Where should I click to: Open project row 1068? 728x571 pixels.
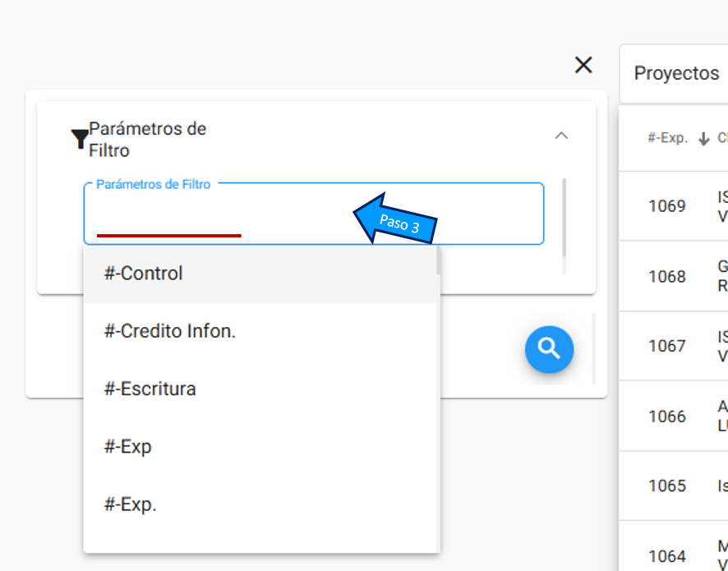(x=674, y=276)
